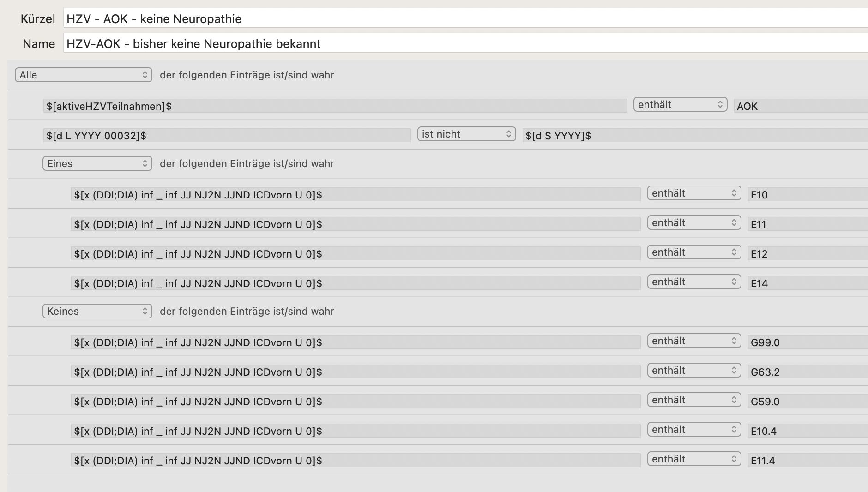868x492 pixels.
Task: Open 'enthält' dropdown for G99.0 row
Action: click(x=694, y=341)
